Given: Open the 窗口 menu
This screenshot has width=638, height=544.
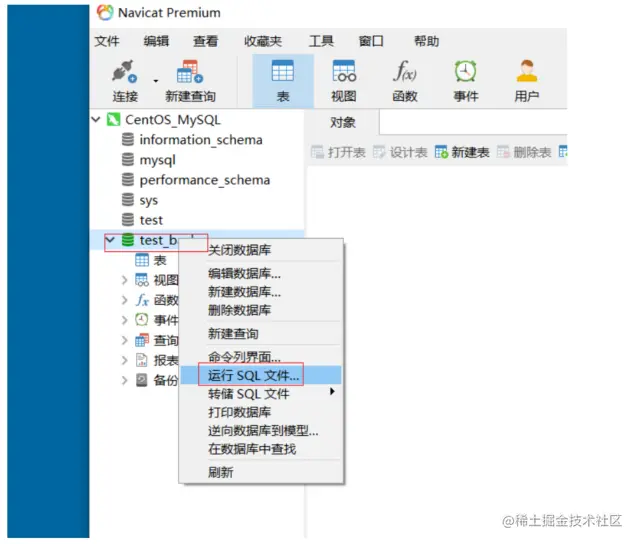Looking at the screenshot, I should (371, 41).
